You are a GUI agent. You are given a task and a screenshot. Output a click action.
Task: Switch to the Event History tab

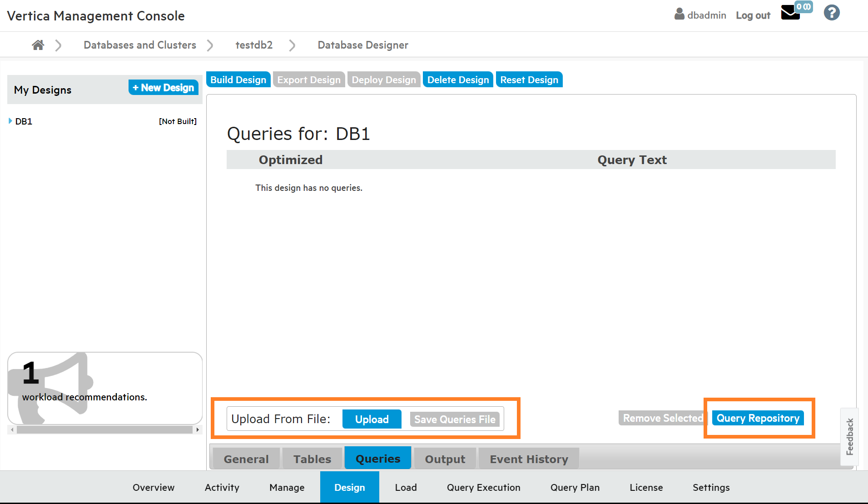[529, 459]
